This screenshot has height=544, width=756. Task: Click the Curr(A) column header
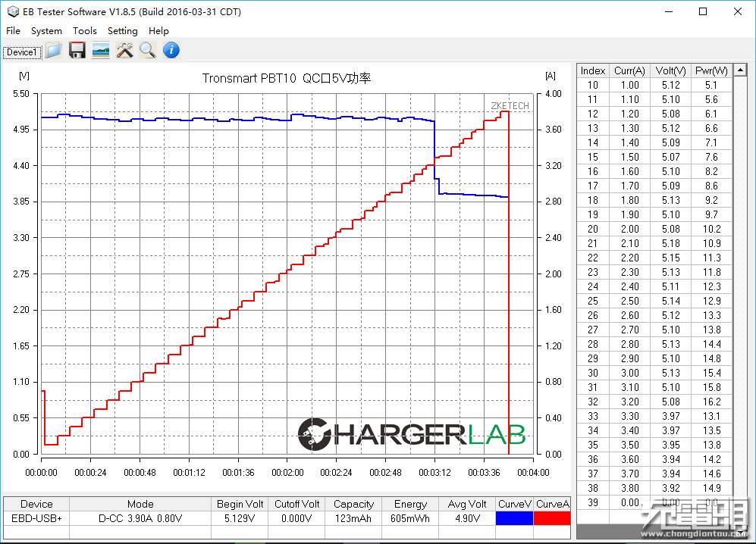629,70
